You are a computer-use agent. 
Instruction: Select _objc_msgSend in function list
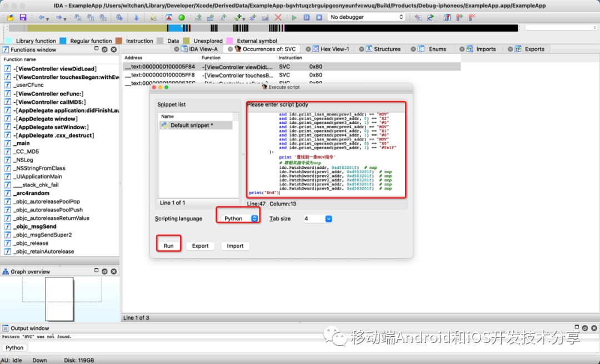pyautogui.click(x=59, y=226)
